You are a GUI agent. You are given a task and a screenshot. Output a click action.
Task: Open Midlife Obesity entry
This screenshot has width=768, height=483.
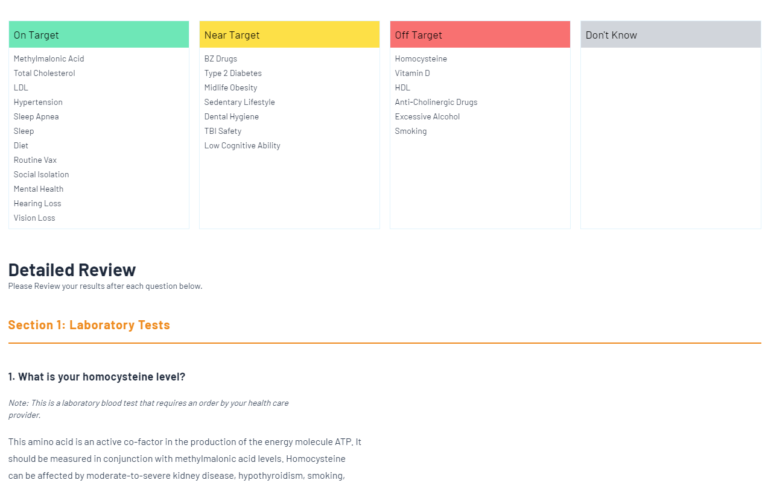point(231,88)
